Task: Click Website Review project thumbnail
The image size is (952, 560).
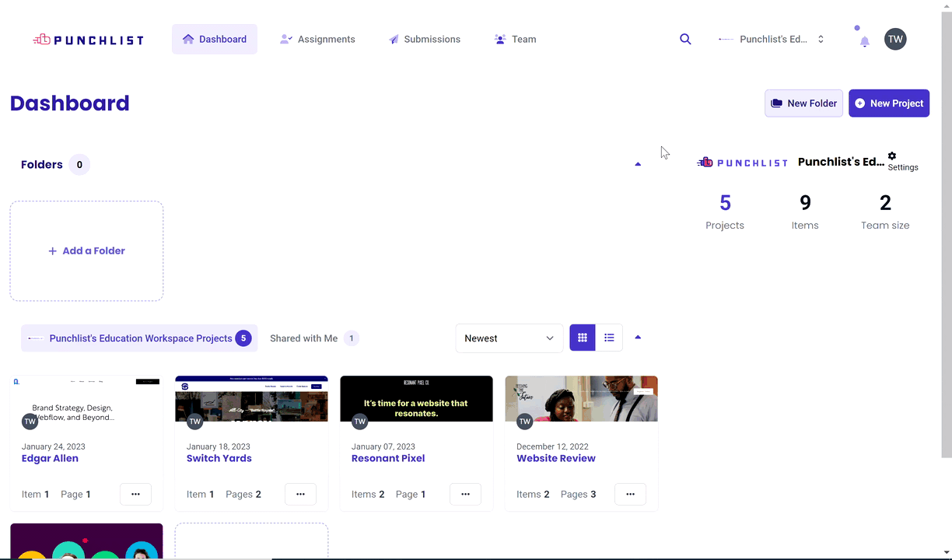Action: pyautogui.click(x=581, y=399)
